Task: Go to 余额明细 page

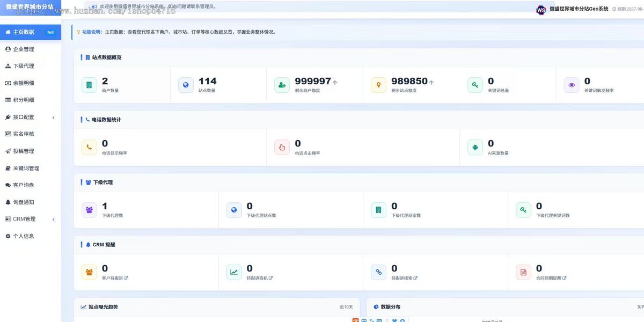Action: coord(24,83)
